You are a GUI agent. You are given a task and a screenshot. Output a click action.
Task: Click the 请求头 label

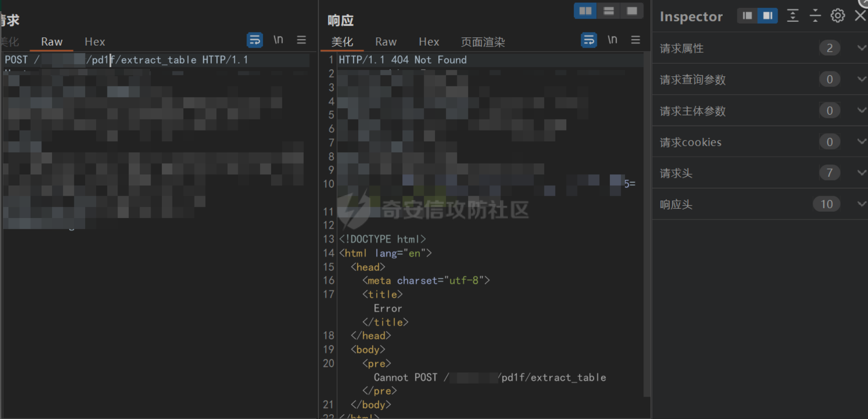[676, 173]
